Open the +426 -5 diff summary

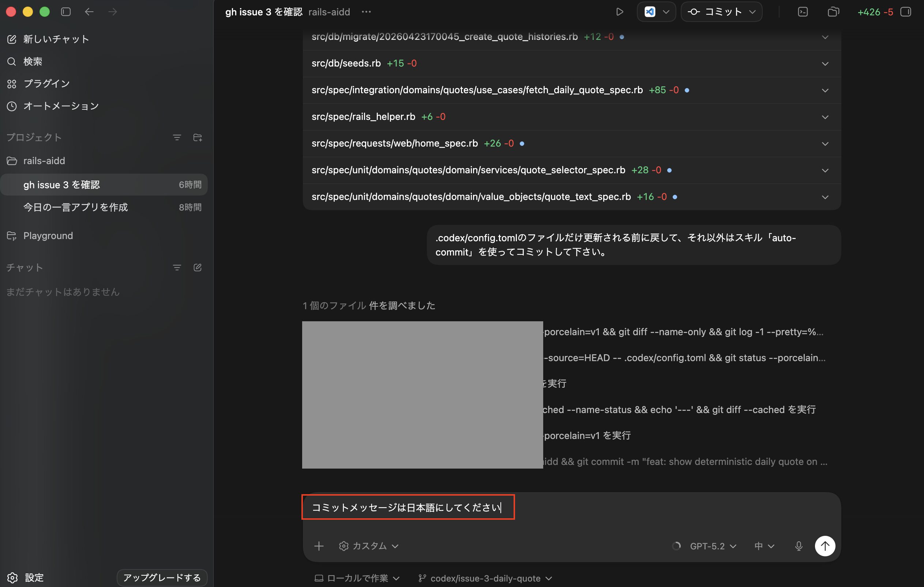click(875, 12)
